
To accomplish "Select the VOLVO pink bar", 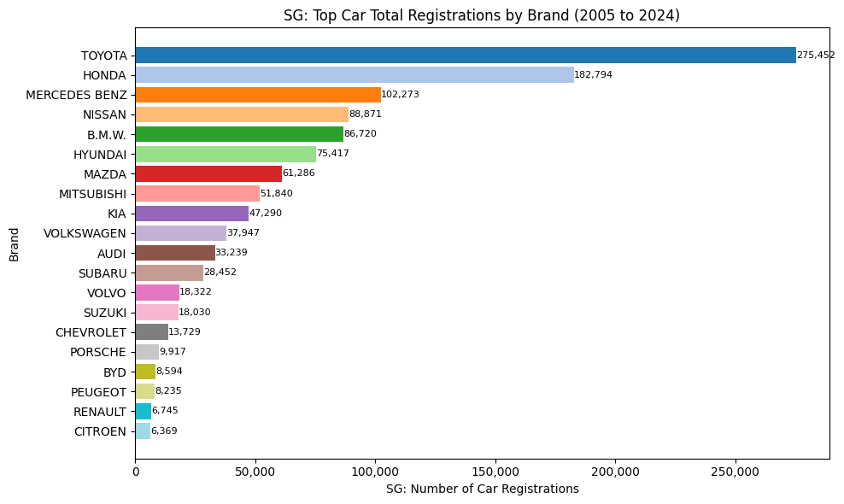I will coord(157,292).
